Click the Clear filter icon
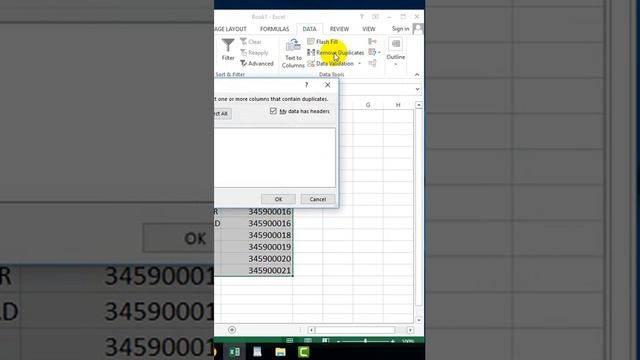 (244, 41)
